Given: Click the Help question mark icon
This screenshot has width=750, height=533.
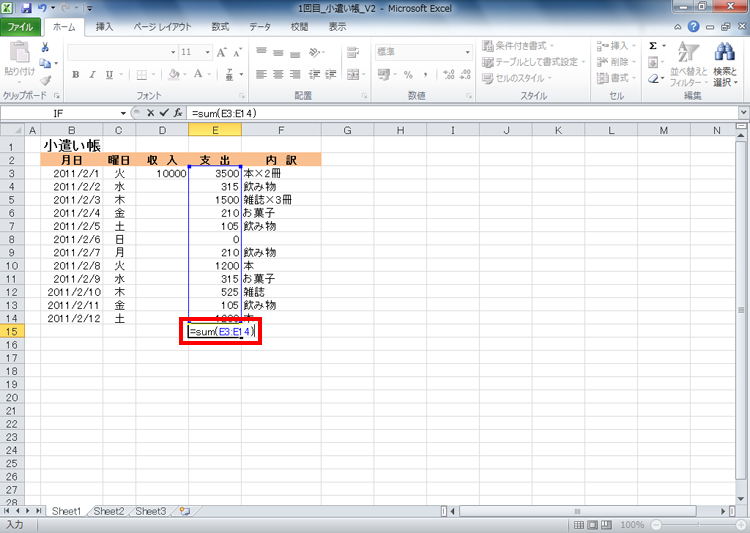Looking at the screenshot, I should pyautogui.click(x=693, y=27).
